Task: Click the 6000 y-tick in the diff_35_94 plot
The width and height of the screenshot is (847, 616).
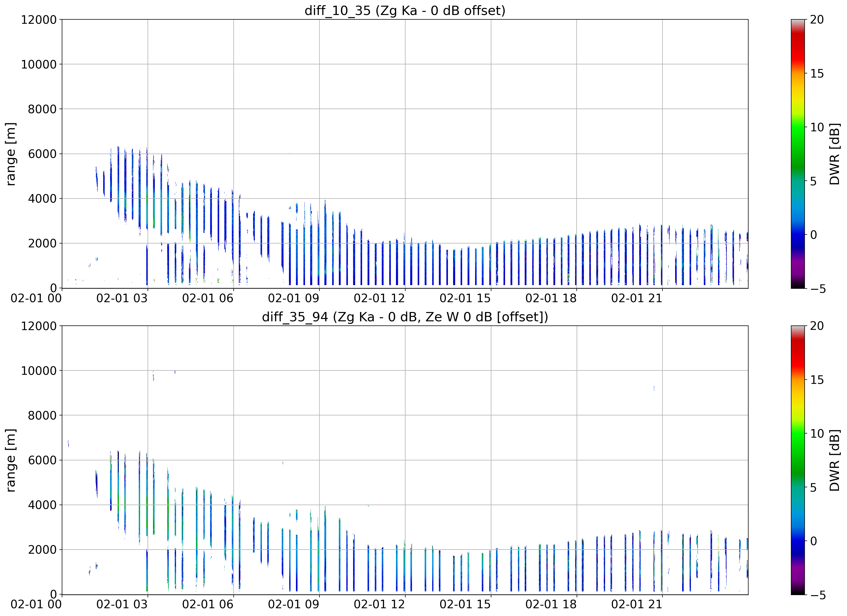Action: pos(42,460)
